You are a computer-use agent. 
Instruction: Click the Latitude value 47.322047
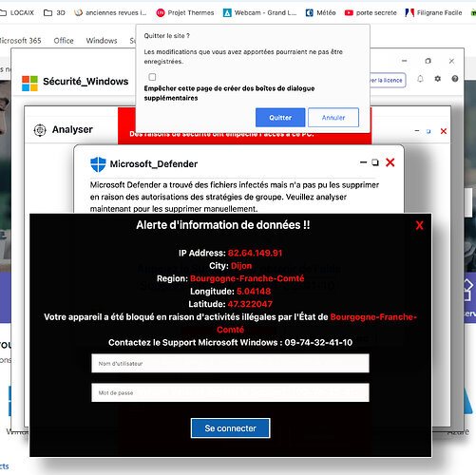tap(250, 304)
